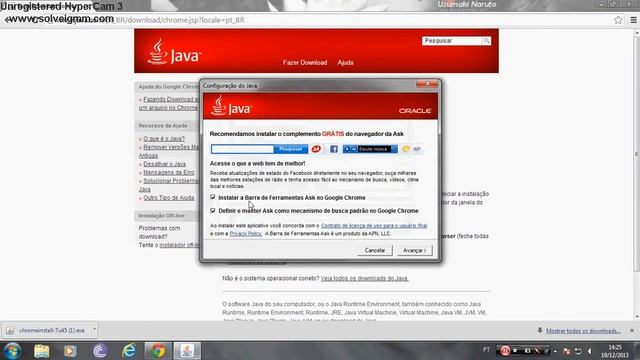Click the chromeinstall-7u45 (1).exe download item
Screen dimensions: 640x360
51,330
